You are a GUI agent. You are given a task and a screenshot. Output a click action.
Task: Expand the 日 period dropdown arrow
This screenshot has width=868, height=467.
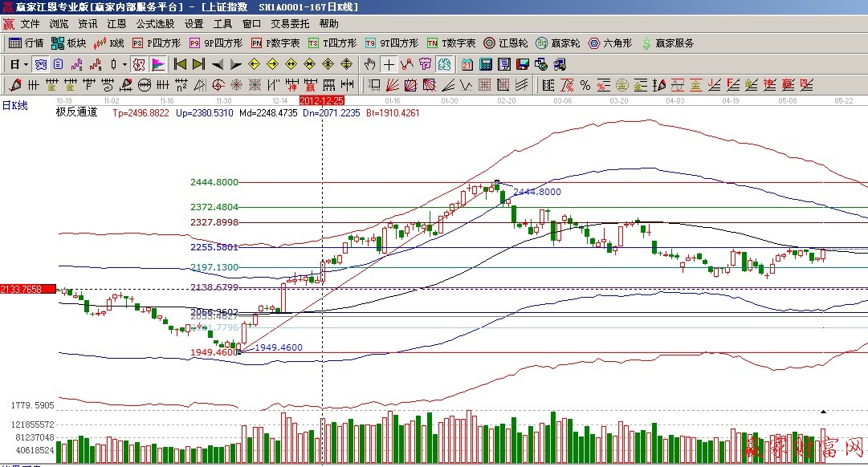[26, 64]
